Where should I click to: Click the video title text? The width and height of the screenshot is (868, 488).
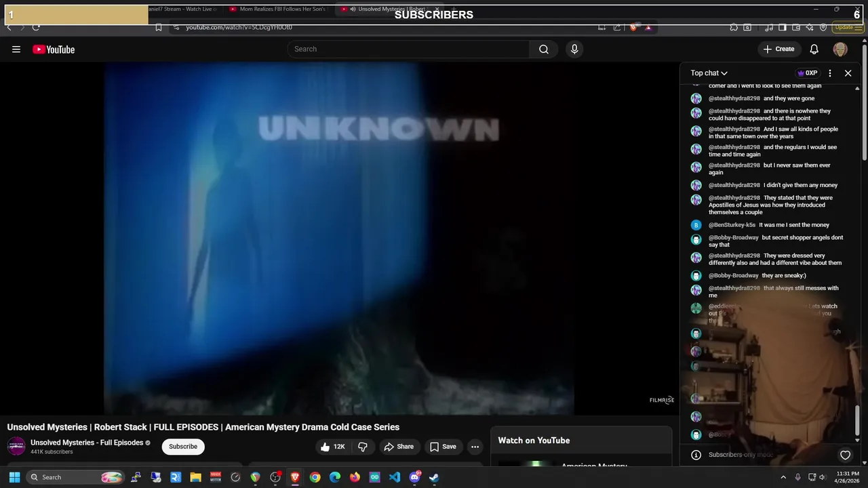point(203,427)
